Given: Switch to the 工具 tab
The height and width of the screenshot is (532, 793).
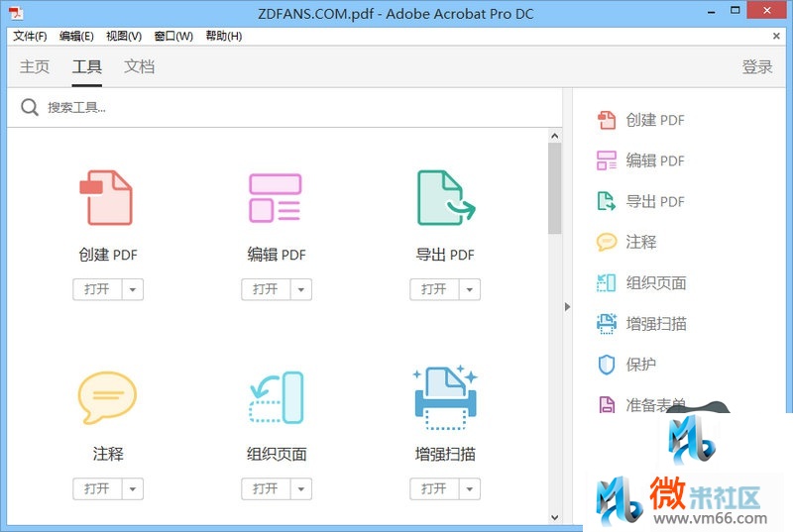Looking at the screenshot, I should [87, 66].
